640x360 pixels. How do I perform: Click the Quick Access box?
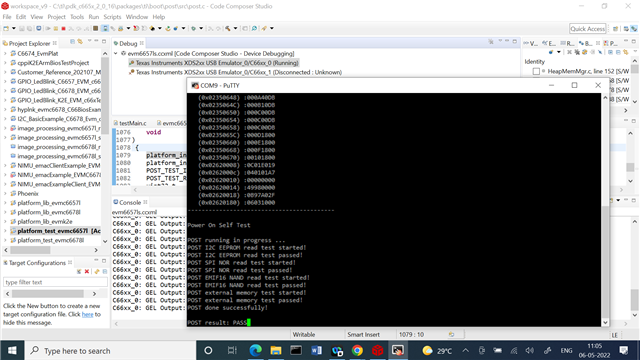point(587,29)
